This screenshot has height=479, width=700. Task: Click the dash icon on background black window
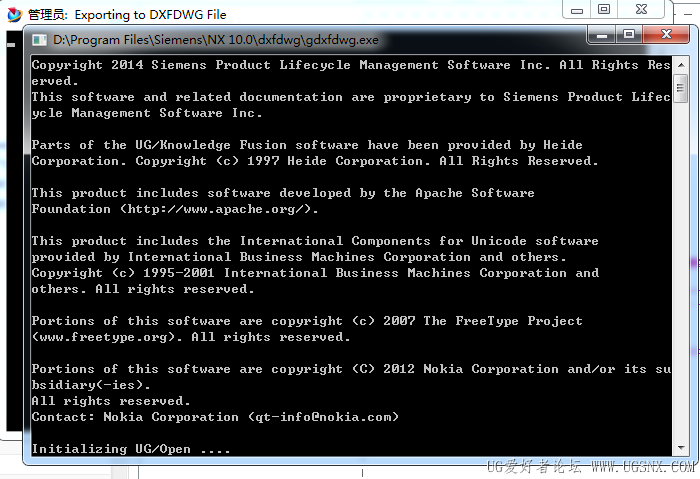[11, 45]
